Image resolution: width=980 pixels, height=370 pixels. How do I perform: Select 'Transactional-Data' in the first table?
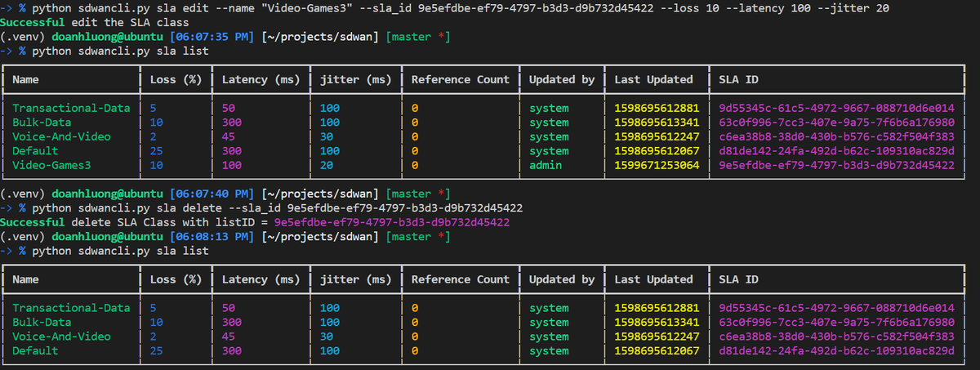(71, 108)
